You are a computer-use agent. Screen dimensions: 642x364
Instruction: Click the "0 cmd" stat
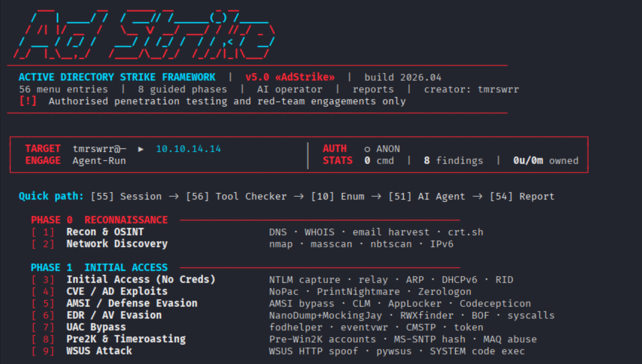click(x=379, y=161)
